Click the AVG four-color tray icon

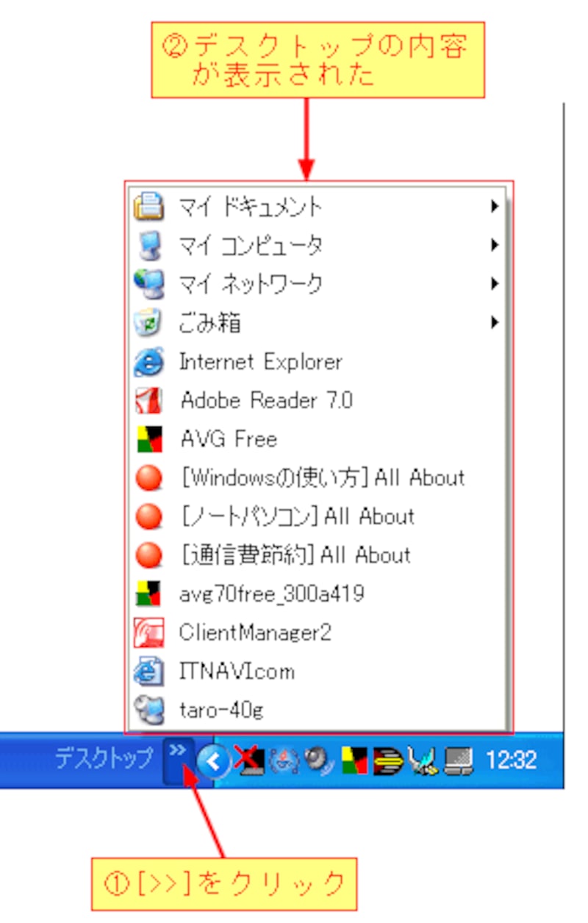point(355,760)
